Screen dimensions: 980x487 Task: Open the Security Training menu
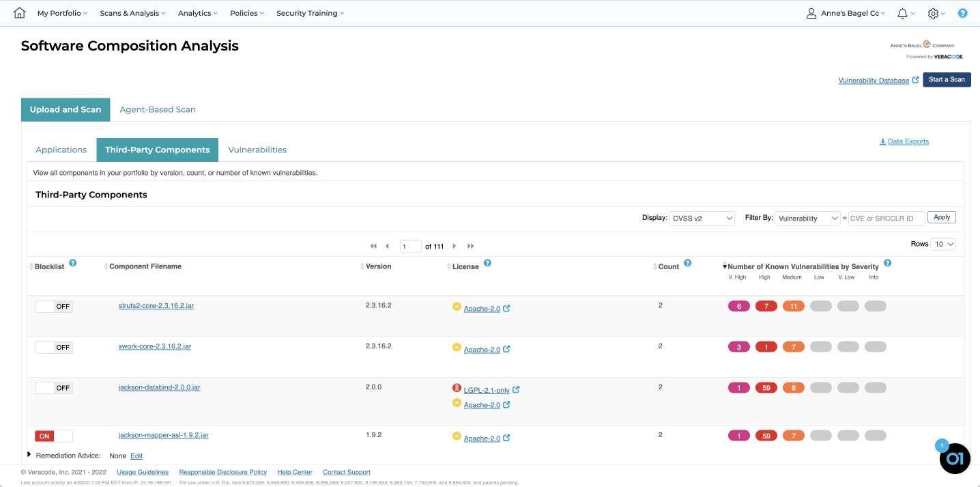point(311,13)
